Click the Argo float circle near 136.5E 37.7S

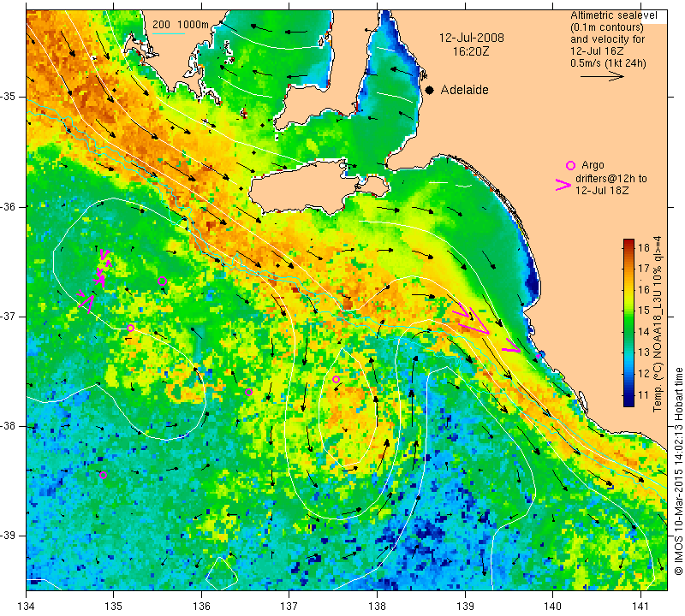tap(248, 392)
